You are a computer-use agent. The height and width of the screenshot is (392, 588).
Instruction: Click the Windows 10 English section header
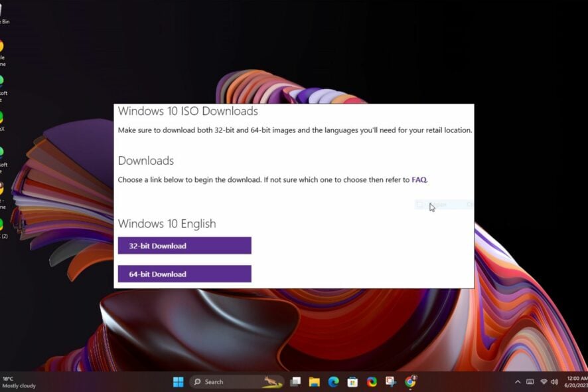(166, 224)
